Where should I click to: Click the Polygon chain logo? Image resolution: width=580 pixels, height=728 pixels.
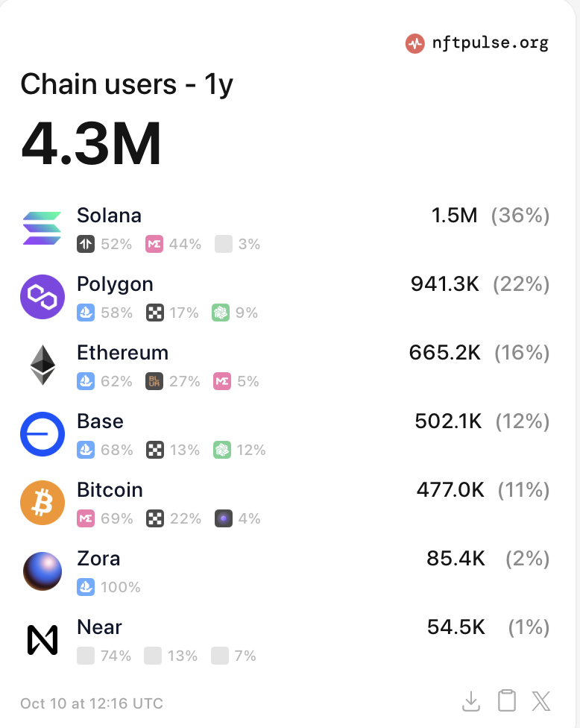tap(42, 297)
